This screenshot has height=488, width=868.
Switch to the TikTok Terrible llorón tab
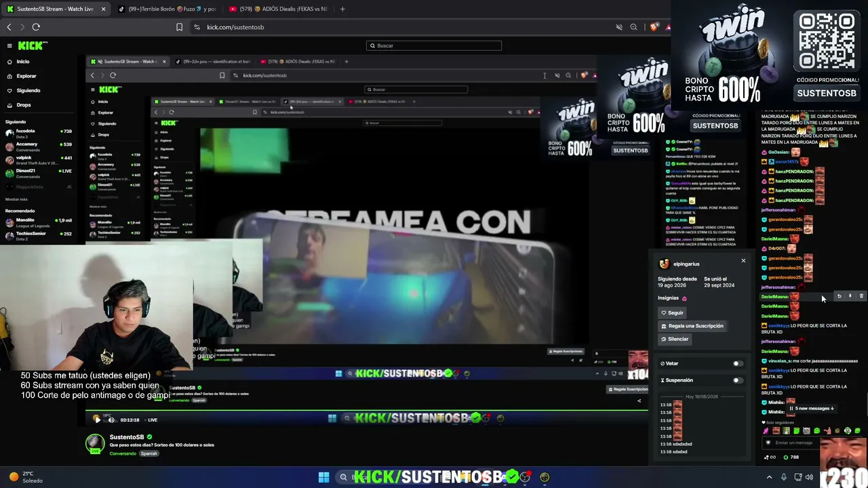point(166,9)
